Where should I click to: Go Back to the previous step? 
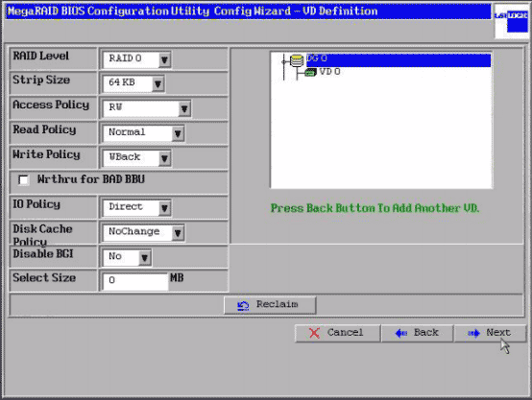(418, 333)
